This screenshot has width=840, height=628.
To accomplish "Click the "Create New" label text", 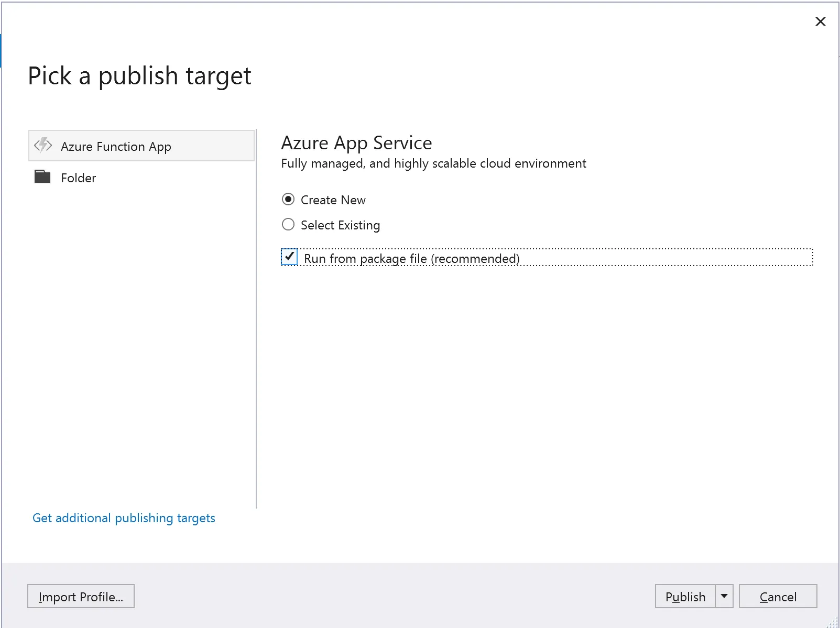I will (x=333, y=200).
